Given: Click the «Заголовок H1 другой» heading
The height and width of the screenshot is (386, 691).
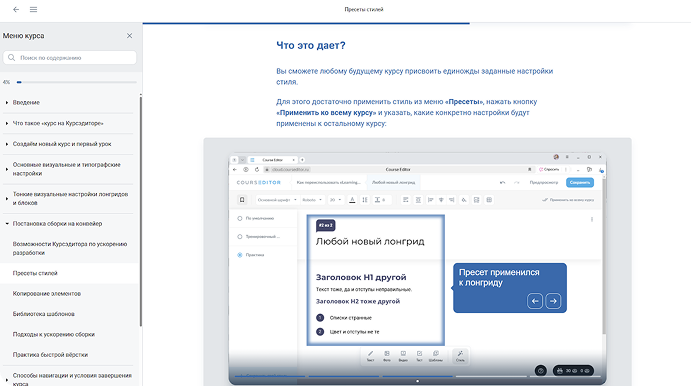Looking at the screenshot, I should click(x=361, y=277).
